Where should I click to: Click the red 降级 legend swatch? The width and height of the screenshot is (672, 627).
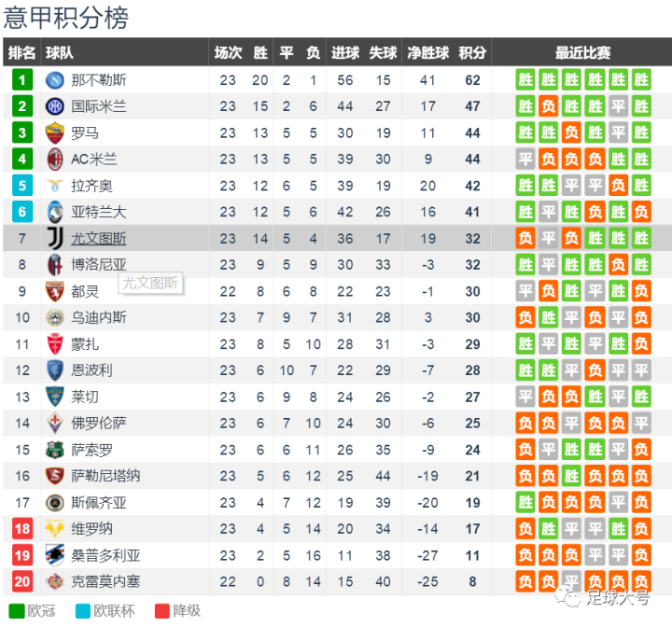tap(162, 611)
